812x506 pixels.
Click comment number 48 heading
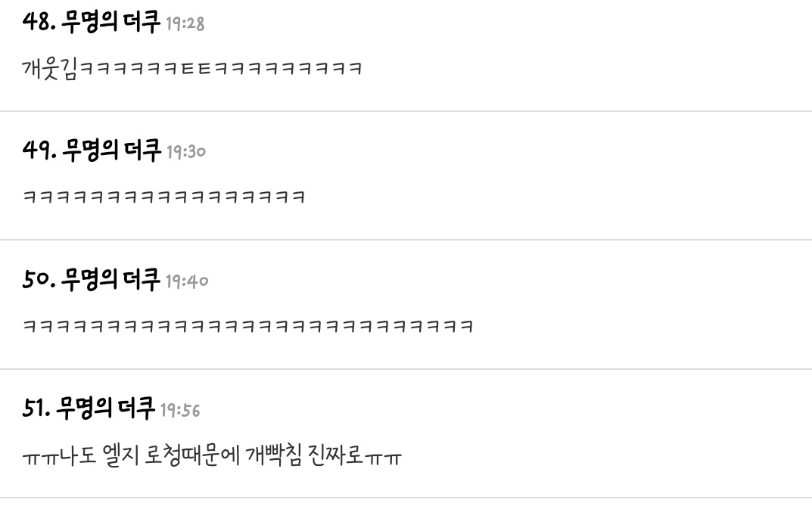point(114,22)
